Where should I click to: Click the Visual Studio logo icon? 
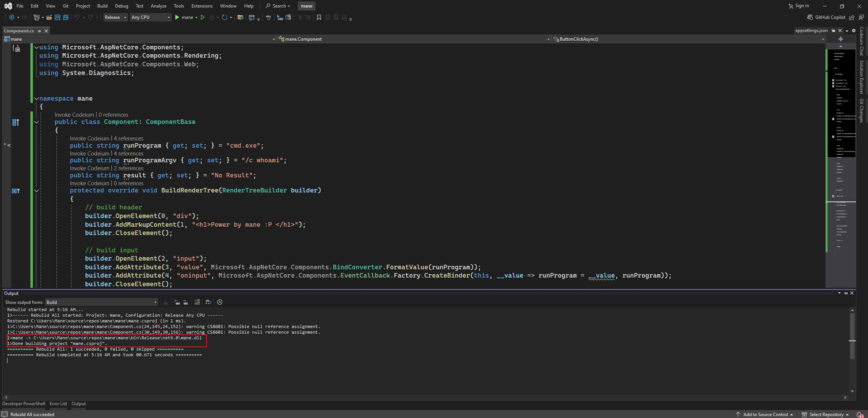click(8, 6)
